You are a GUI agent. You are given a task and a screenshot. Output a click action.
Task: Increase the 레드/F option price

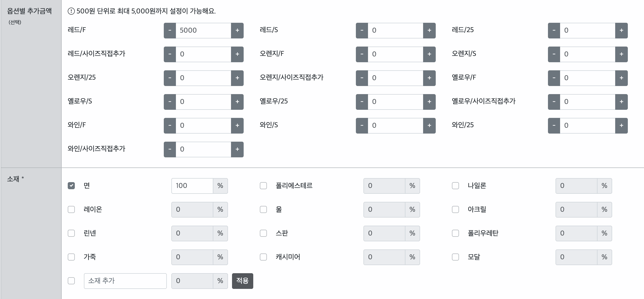point(237,30)
